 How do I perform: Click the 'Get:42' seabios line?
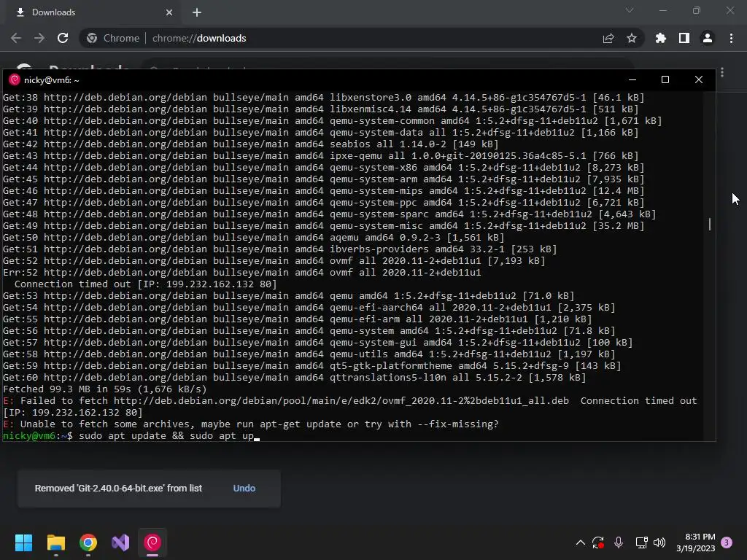(x=251, y=144)
